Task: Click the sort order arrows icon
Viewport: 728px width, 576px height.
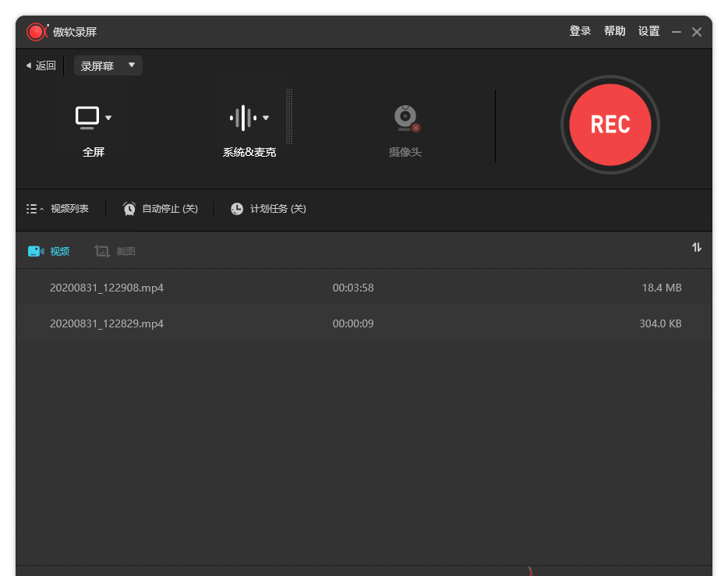Action: tap(696, 247)
